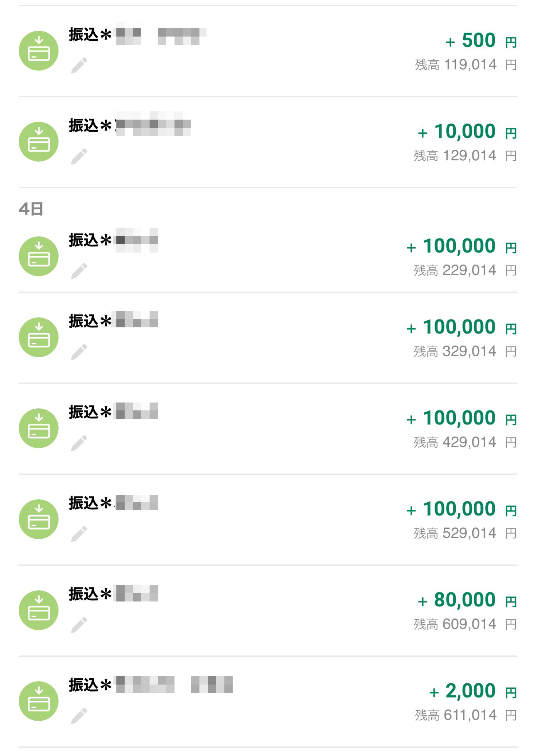Tap deposit icon for the +10,000 yen transfer
The image size is (536, 756).
tap(39, 142)
